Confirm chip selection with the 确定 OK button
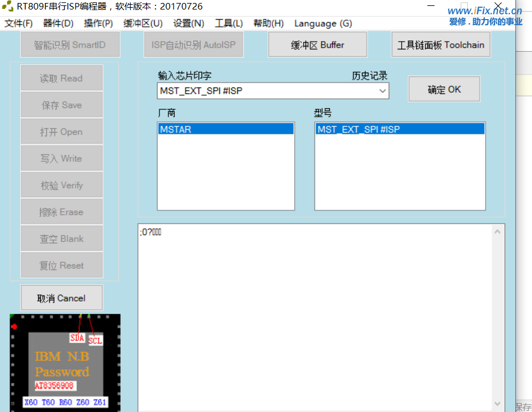The image size is (532, 412). (x=444, y=89)
